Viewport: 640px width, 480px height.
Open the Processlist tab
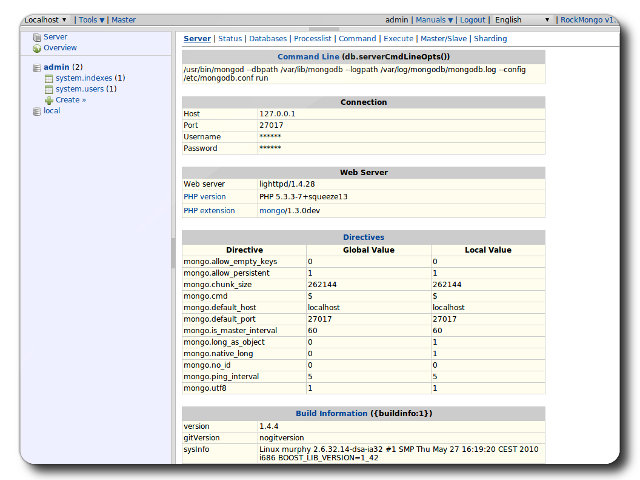(x=313, y=39)
